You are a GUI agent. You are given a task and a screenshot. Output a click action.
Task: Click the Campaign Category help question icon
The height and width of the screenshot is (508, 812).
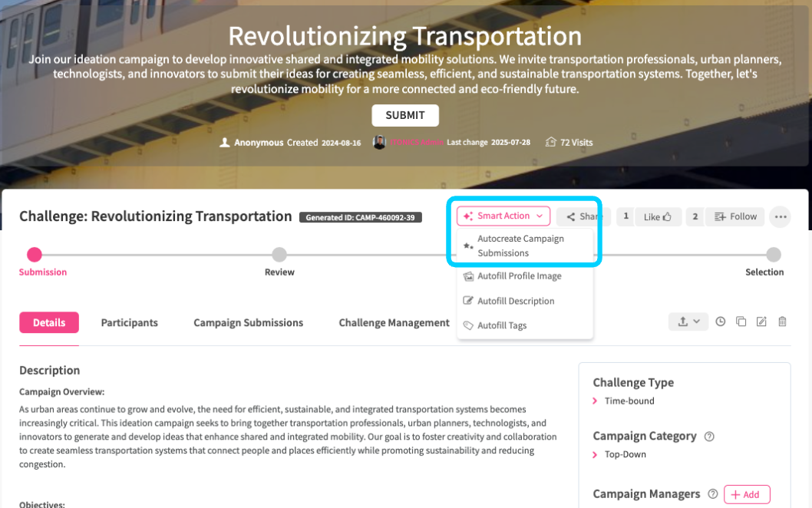709,437
